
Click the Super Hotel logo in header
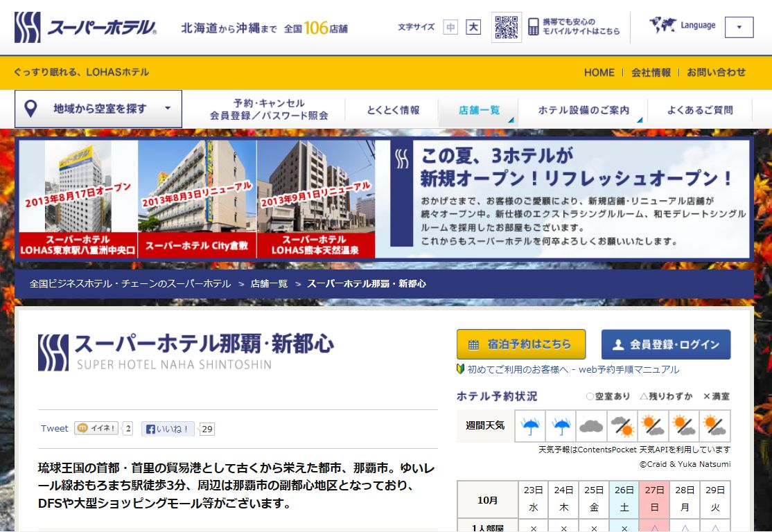click(x=85, y=28)
